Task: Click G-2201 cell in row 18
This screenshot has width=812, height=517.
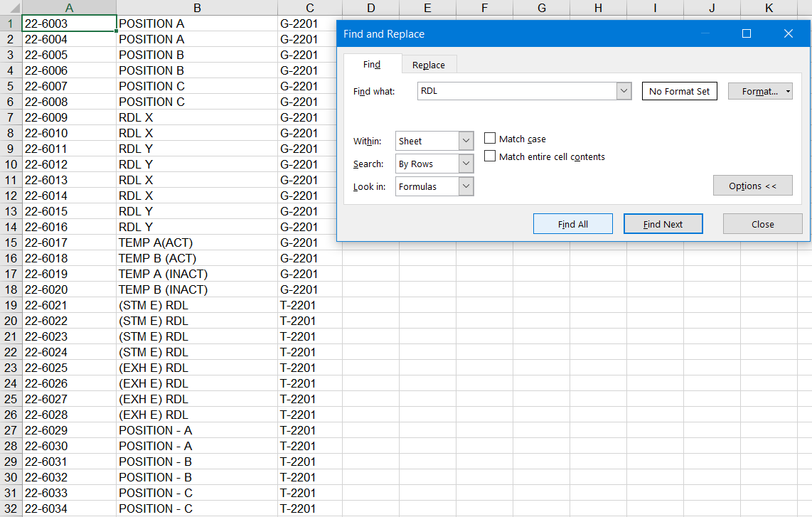Action: [x=310, y=289]
